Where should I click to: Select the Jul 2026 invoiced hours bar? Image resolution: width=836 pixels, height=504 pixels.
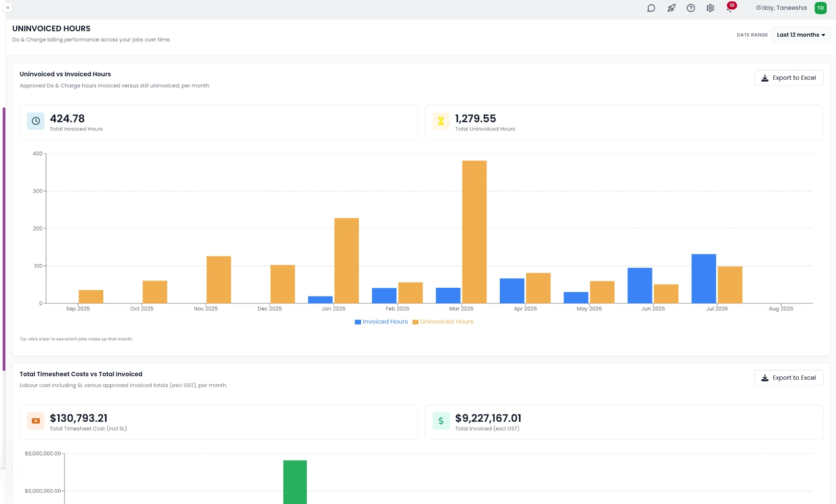(704, 279)
